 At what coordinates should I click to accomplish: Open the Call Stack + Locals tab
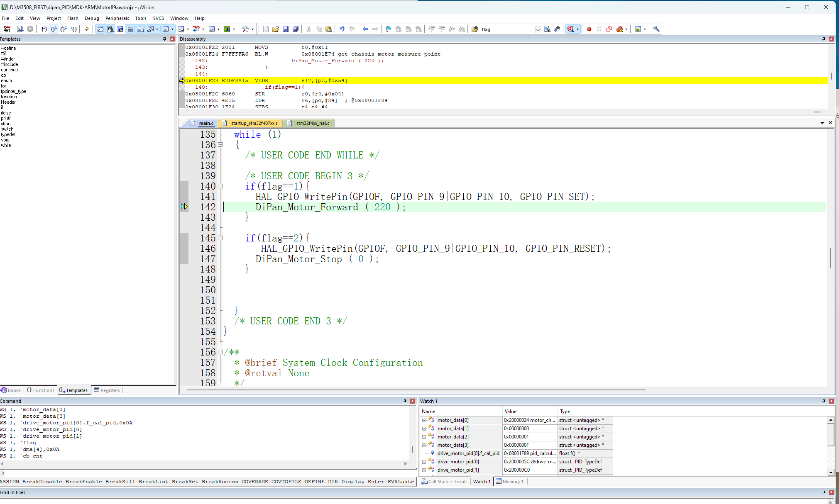tap(444, 482)
